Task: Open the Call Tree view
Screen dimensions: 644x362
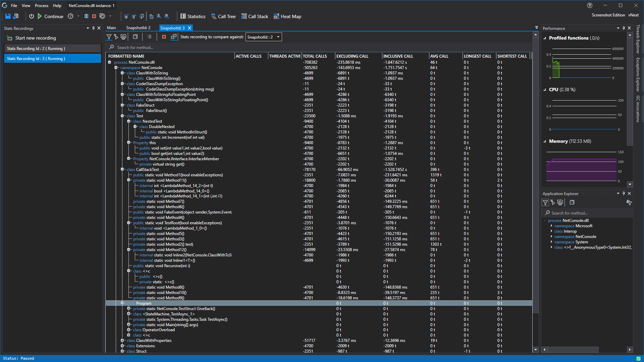Action: pos(223,16)
